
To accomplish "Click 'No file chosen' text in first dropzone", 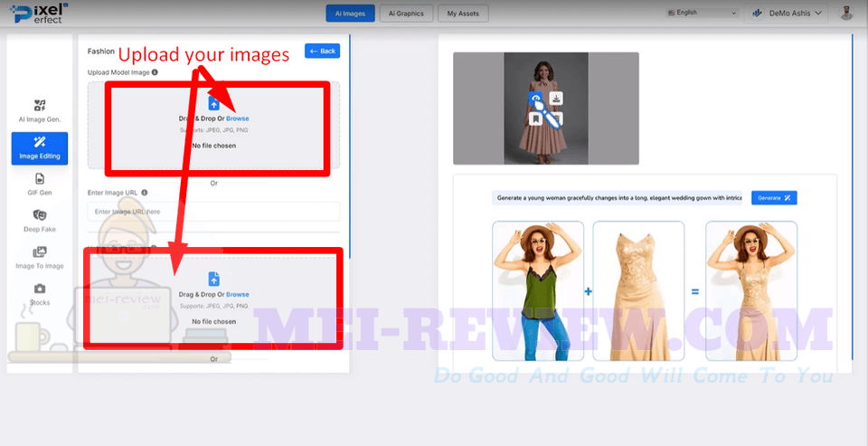I will pyautogui.click(x=213, y=146).
